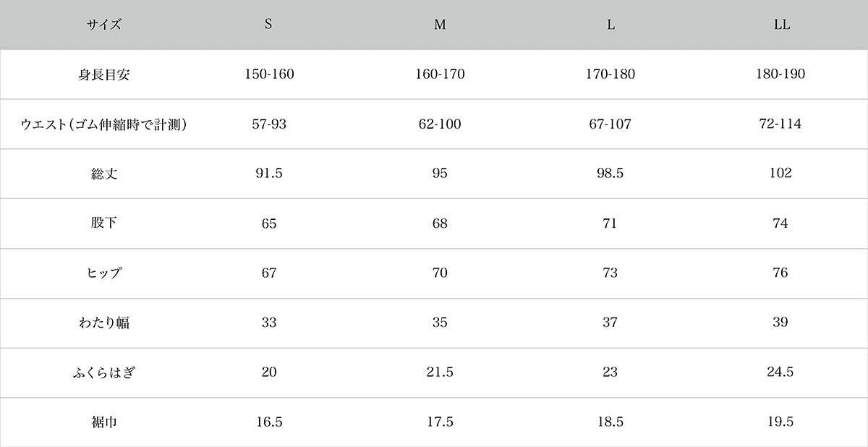Choose the LL size column header
Screen dimensions: 868x447
pyautogui.click(x=781, y=25)
